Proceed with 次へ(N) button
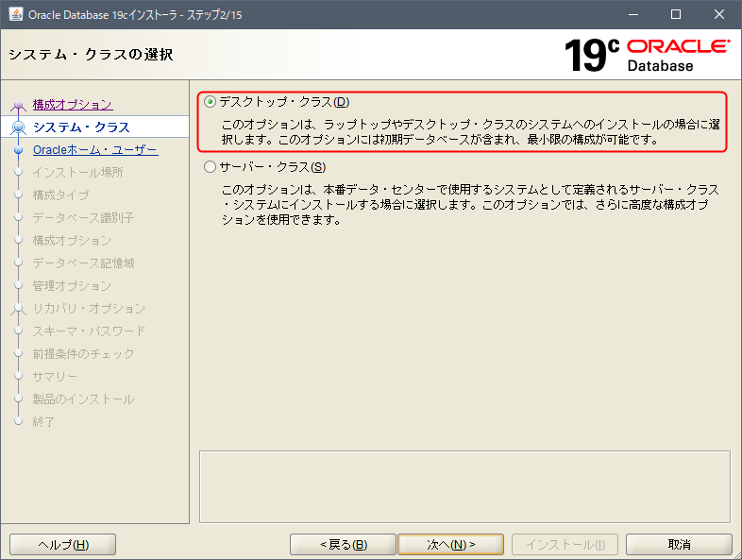 pyautogui.click(x=451, y=544)
